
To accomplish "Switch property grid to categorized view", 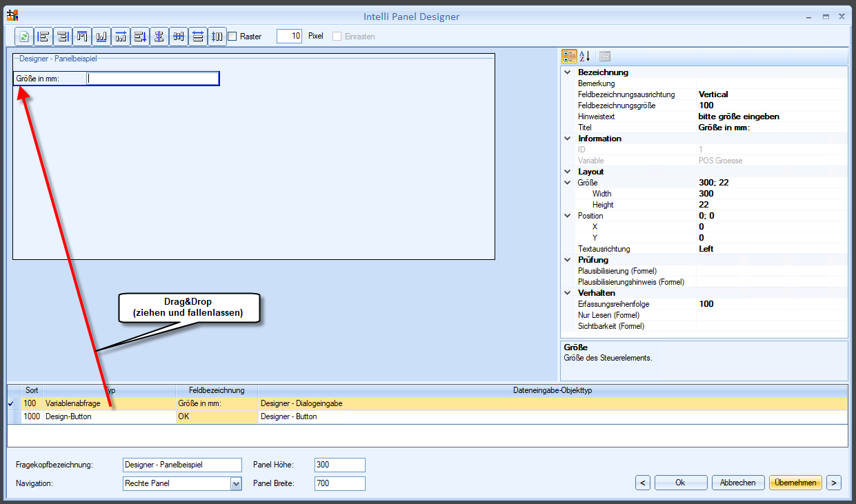I will (x=569, y=57).
